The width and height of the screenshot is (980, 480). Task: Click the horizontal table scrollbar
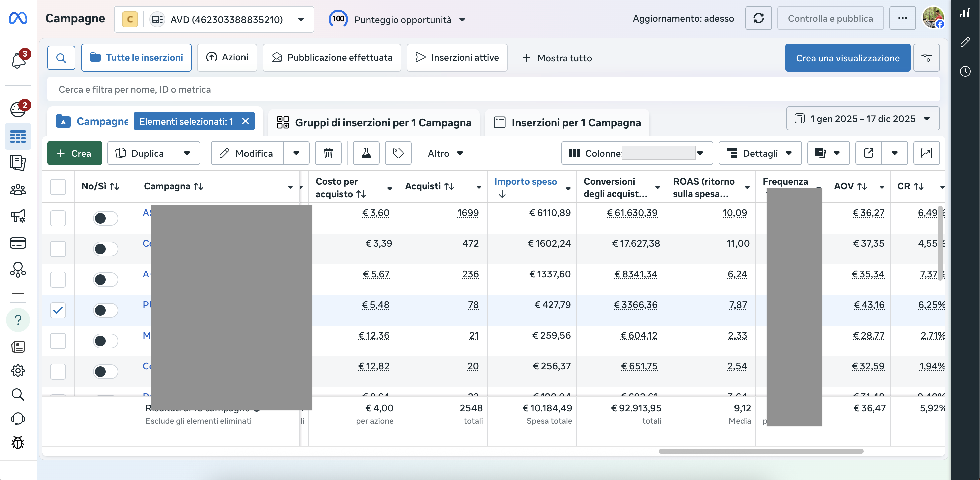(x=761, y=451)
